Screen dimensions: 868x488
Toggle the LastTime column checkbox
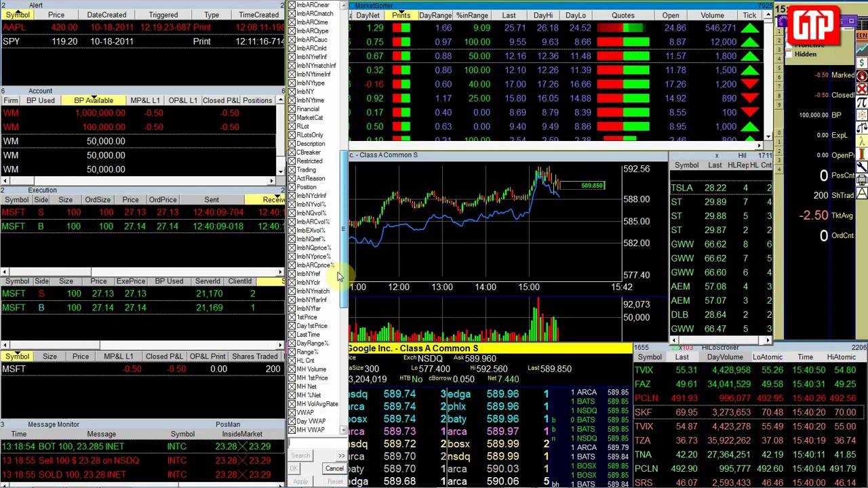pyautogui.click(x=292, y=335)
